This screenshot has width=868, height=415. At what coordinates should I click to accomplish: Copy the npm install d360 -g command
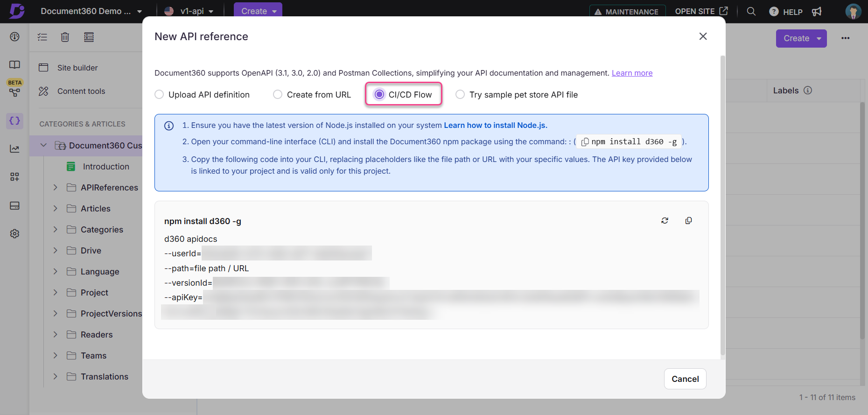pyautogui.click(x=585, y=141)
